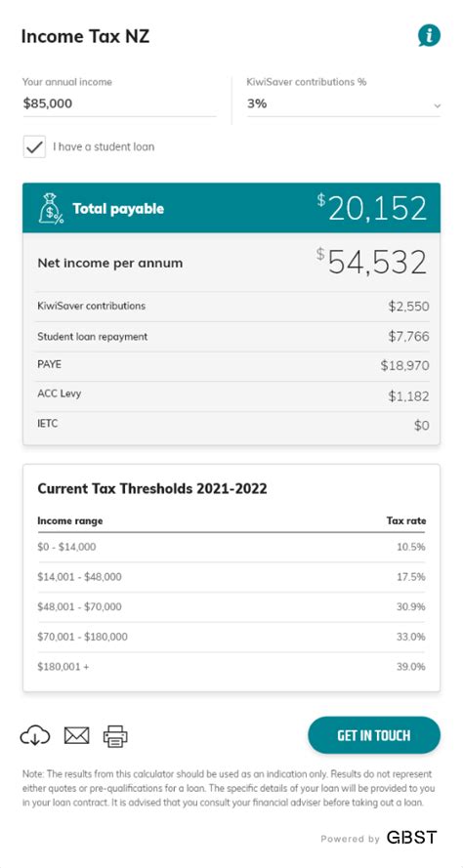Open the info speech-bubble icon
Viewport: 463px width, 868px height.
point(429,35)
